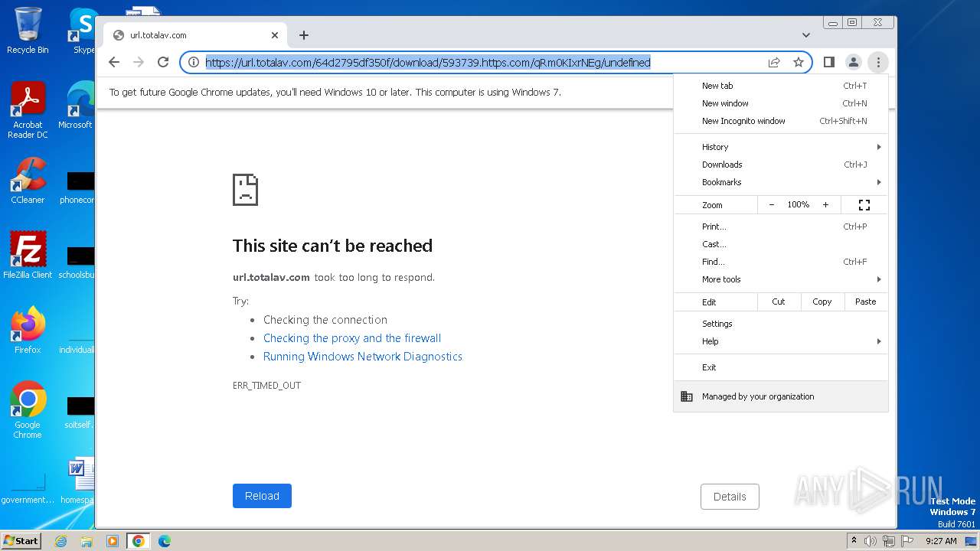Open the Recycle Bin desktop icon
Image resolution: width=980 pixels, height=551 pixels.
pyautogui.click(x=28, y=31)
